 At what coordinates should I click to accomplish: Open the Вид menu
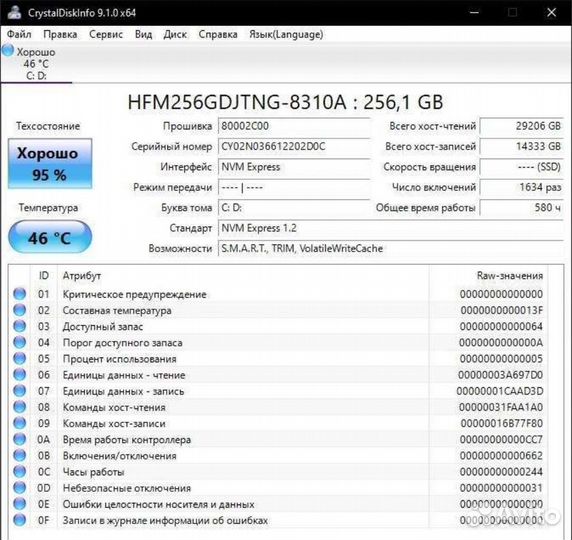pyautogui.click(x=143, y=34)
